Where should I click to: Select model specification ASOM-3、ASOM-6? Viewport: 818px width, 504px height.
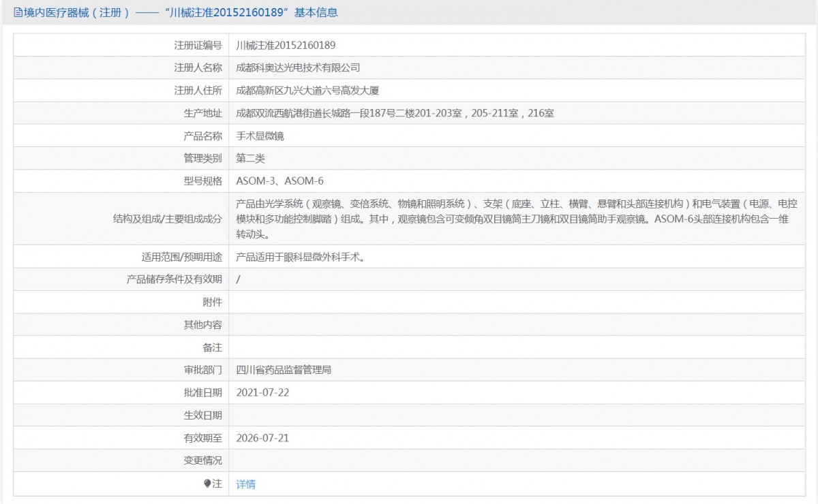coord(279,181)
